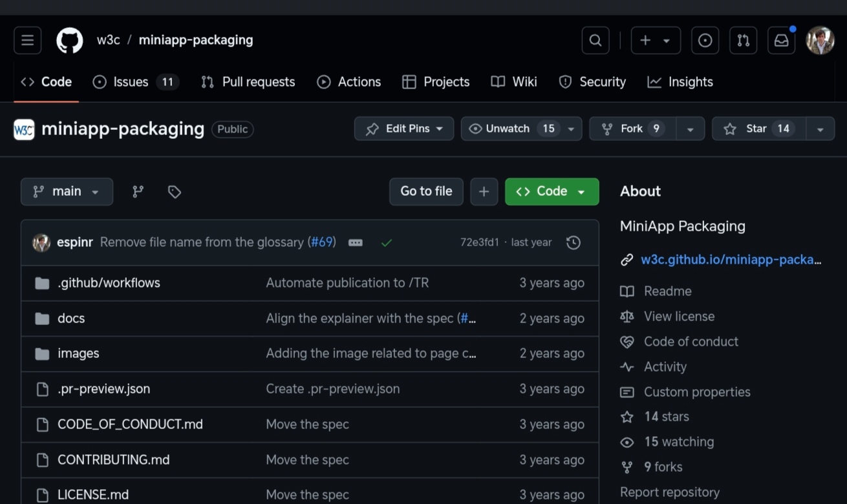The height and width of the screenshot is (504, 847).
Task: Click the espinr author avatar
Action: point(41,242)
